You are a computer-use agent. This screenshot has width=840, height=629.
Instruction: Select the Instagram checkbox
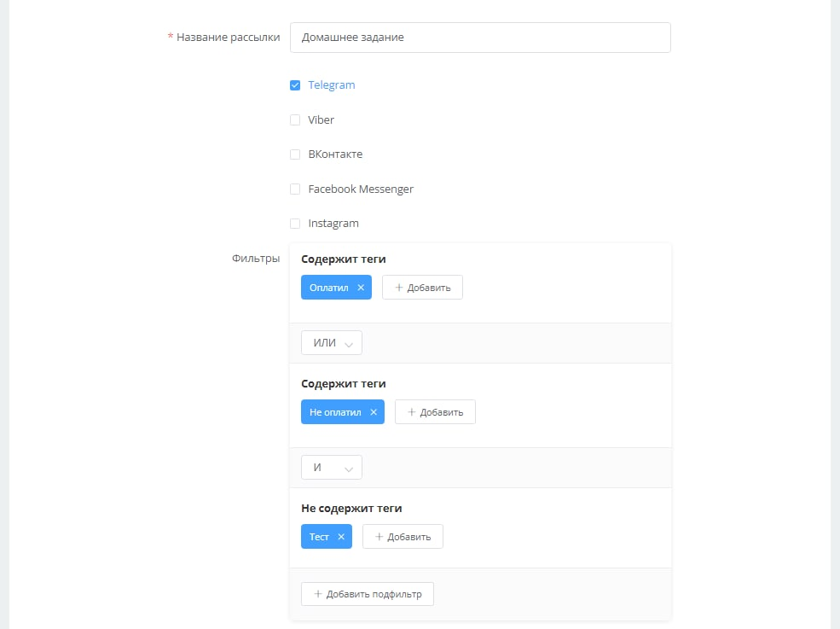pos(295,224)
